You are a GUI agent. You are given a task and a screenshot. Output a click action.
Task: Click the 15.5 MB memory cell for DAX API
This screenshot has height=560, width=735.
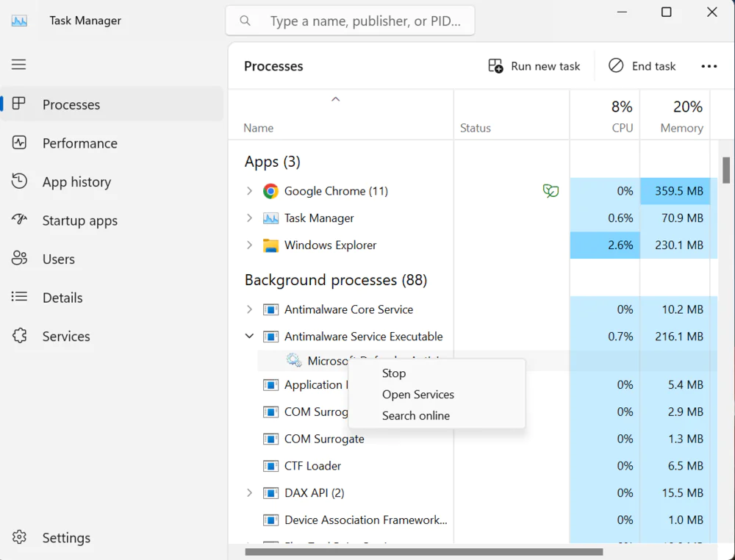point(675,493)
